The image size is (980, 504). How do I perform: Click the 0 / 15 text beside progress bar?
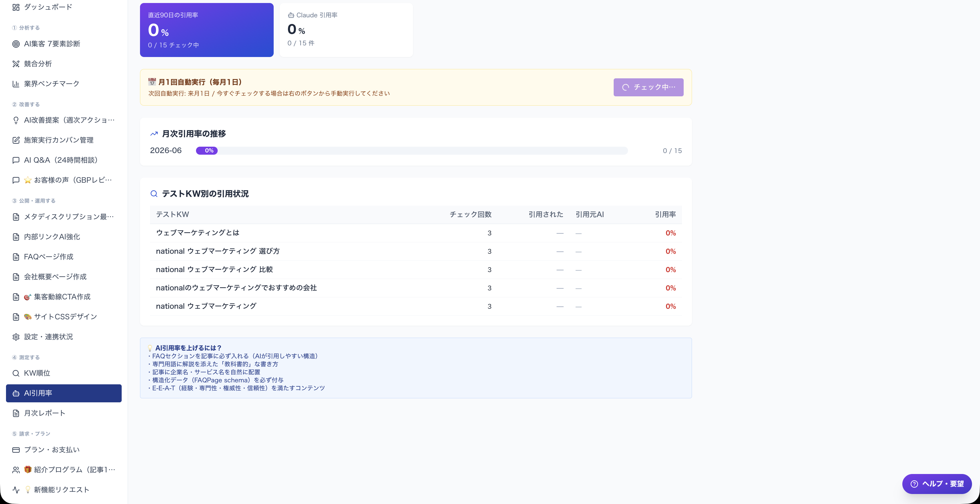672,151
